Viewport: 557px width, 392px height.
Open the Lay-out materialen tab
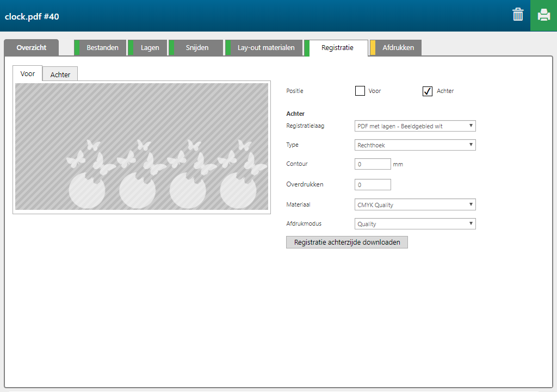[x=265, y=48]
